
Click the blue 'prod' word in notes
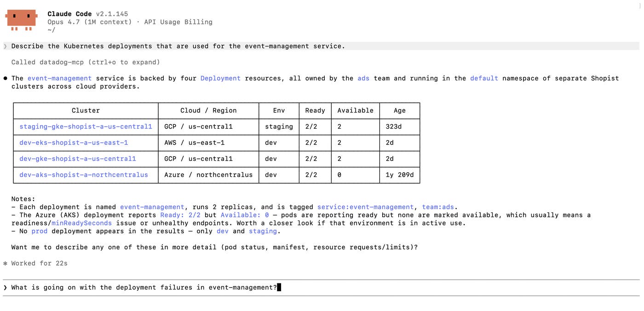tap(40, 231)
